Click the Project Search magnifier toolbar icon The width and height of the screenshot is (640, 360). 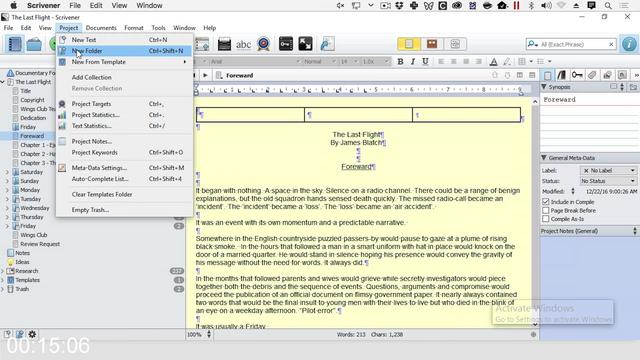point(327,44)
